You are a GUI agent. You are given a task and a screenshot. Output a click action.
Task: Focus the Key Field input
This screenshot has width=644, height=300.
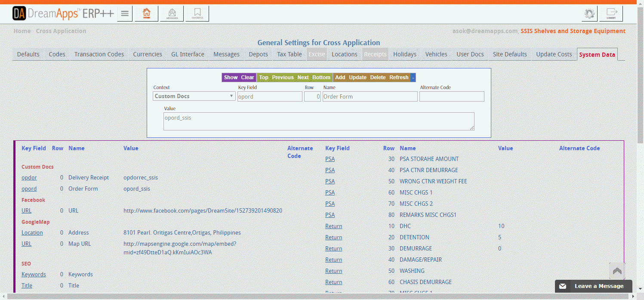(270, 96)
